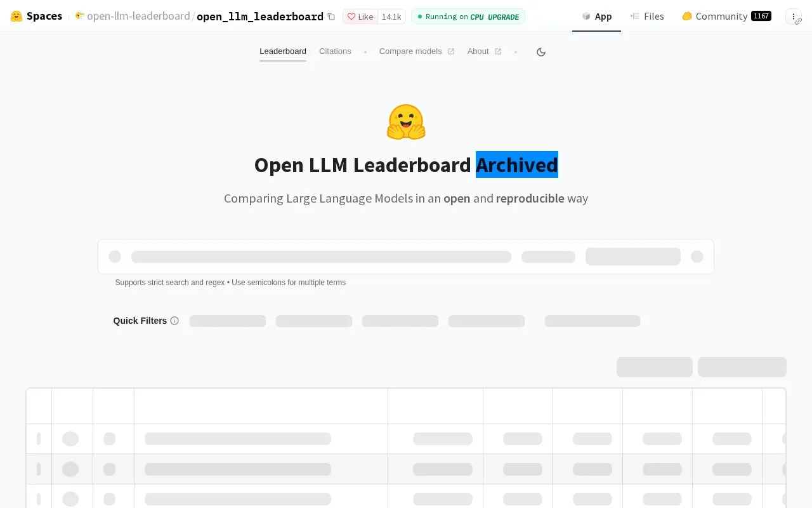Click the highlighted Archived word
812x508 pixels.
tap(516, 164)
